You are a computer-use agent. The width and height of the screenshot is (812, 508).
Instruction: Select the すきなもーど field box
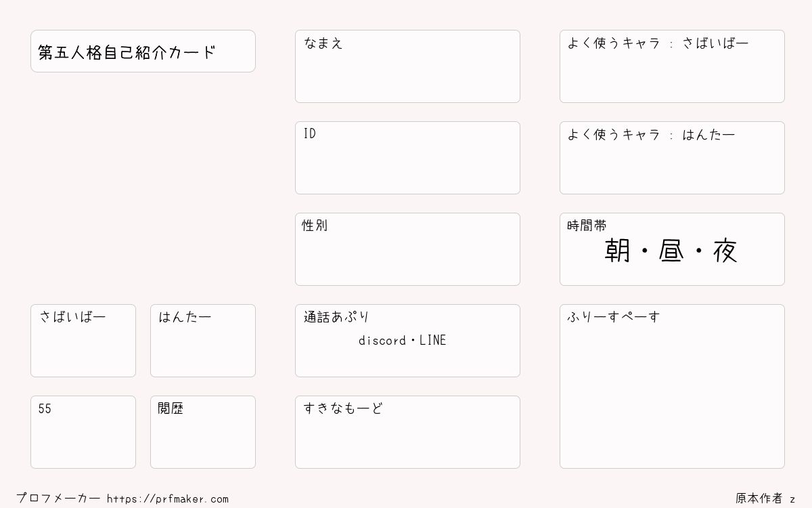click(x=407, y=432)
